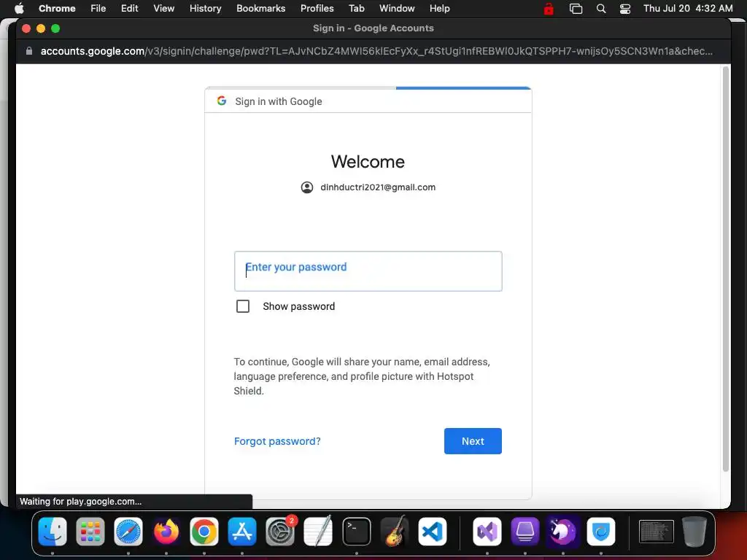
Task: Click the red lock menu bar icon
Action: tap(549, 8)
